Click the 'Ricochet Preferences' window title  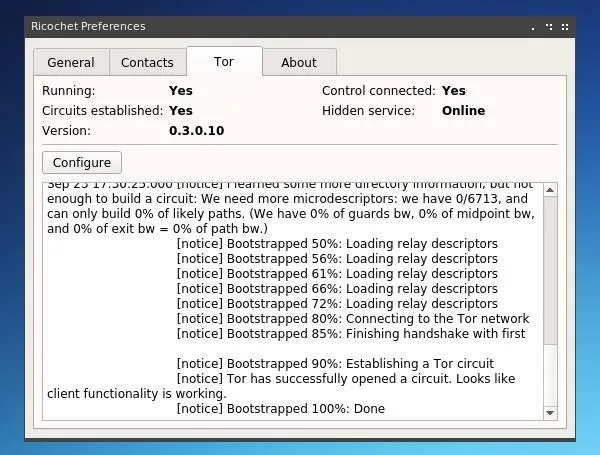(88, 26)
